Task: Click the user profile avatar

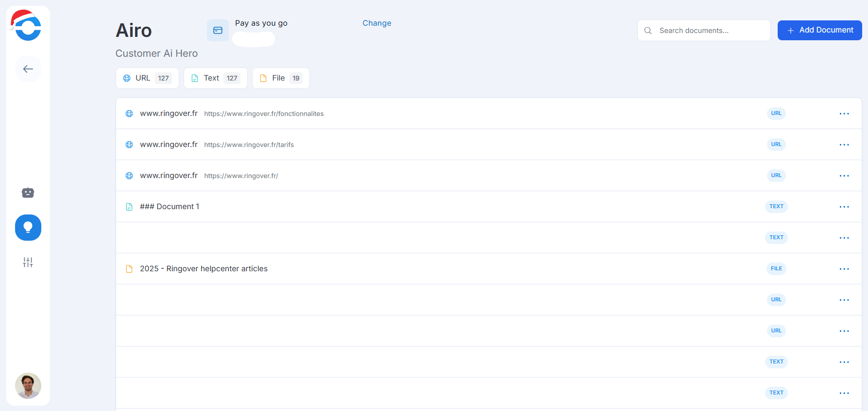Action: click(28, 386)
